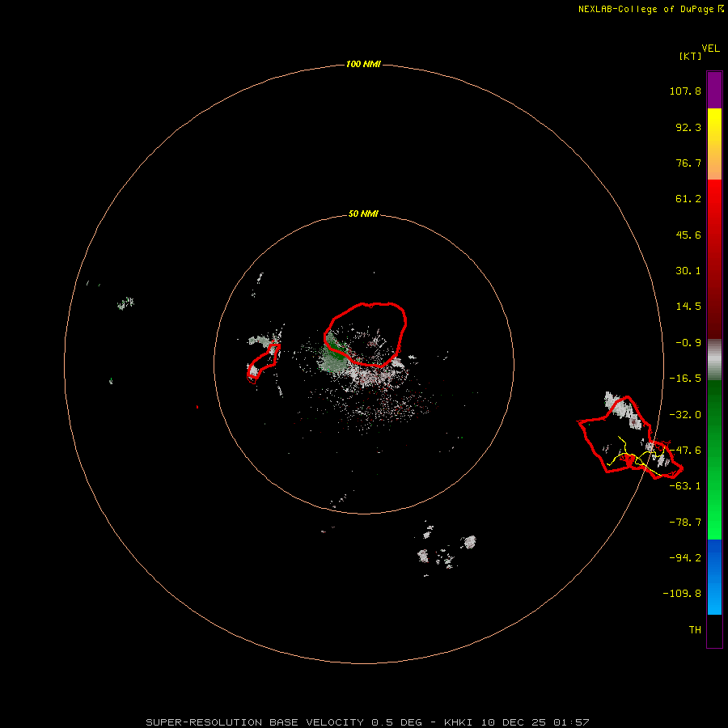Image resolution: width=728 pixels, height=728 pixels.
Task: Select the 107.8 legend value
Action: pos(685,91)
